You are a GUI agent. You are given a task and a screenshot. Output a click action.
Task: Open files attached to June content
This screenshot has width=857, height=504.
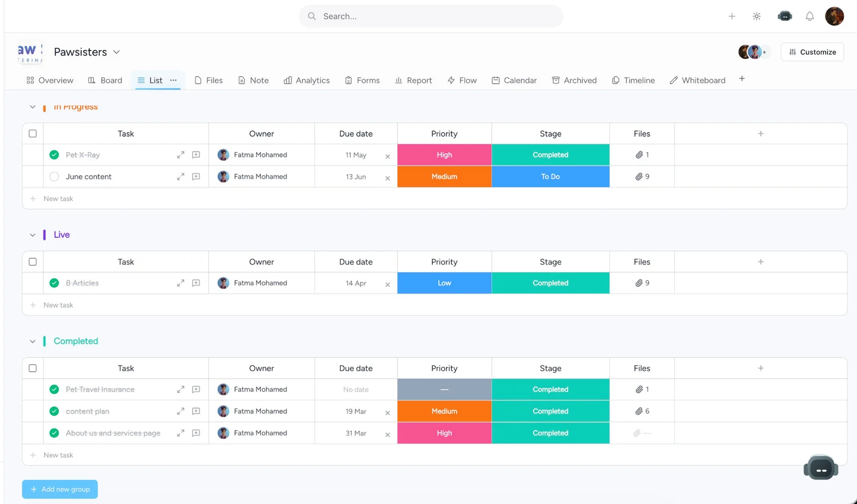642,177
